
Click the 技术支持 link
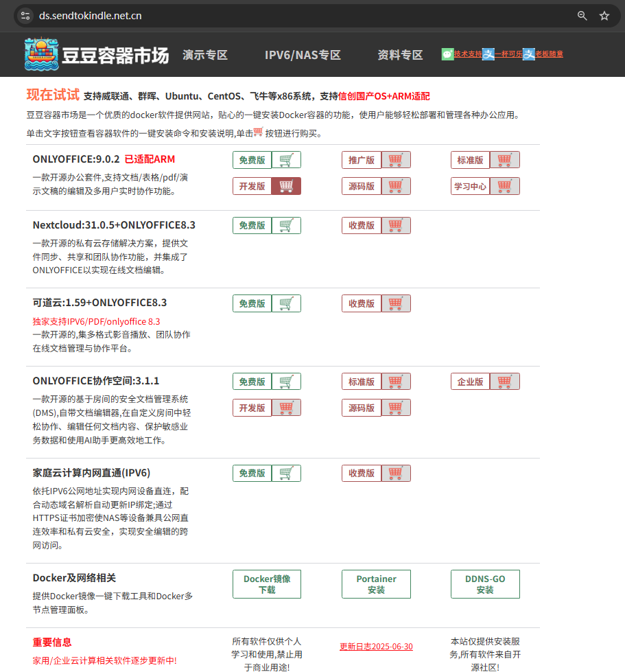click(x=468, y=54)
